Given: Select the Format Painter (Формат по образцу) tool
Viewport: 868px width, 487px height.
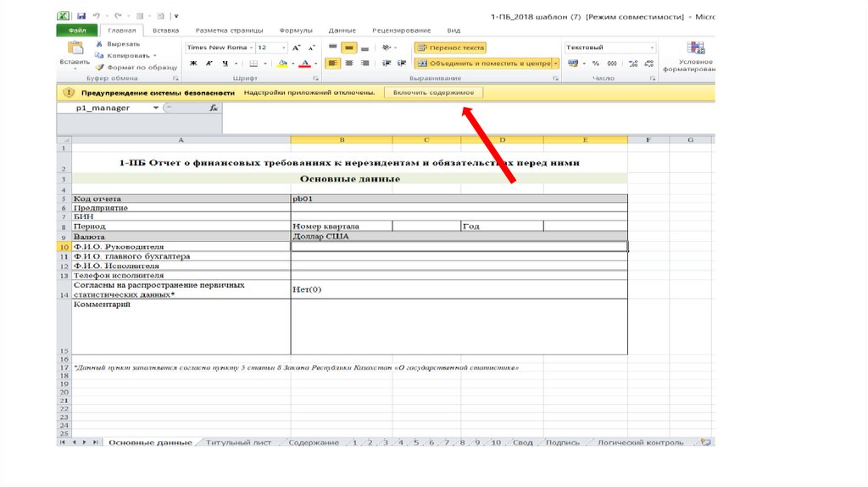Looking at the screenshot, I should (x=100, y=67).
